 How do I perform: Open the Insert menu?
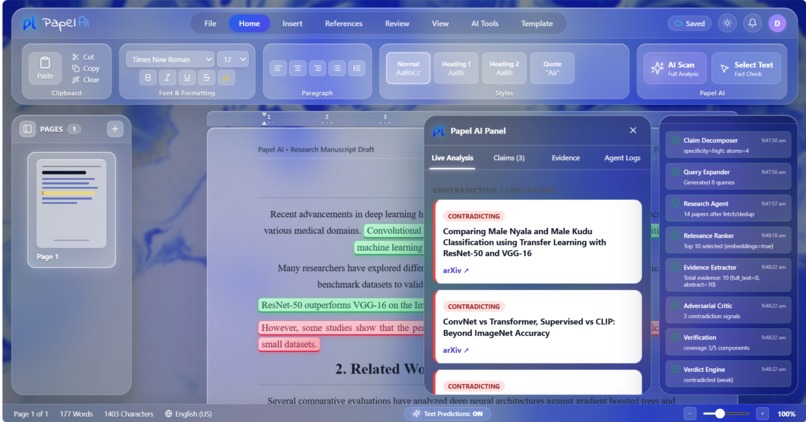(x=292, y=24)
